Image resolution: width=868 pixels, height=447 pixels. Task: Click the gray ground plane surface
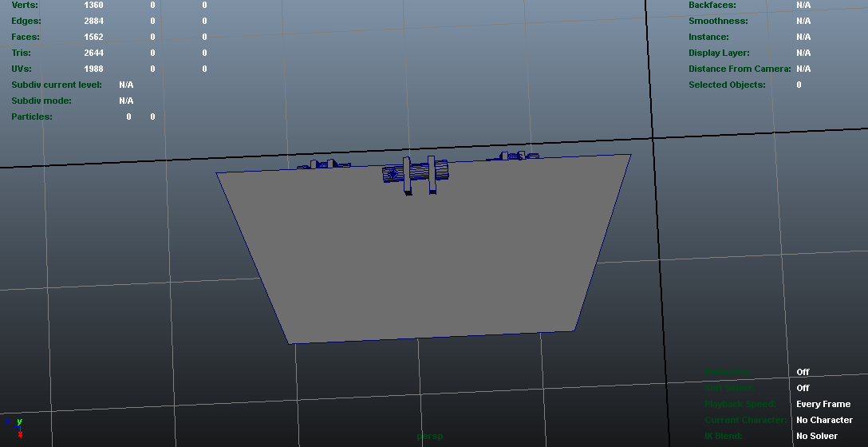(x=424, y=260)
